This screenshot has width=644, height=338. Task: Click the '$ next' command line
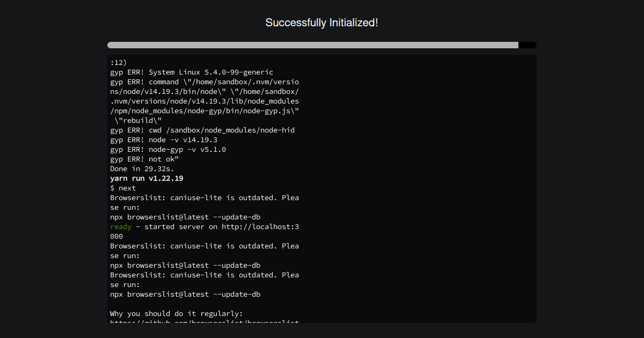[x=123, y=188]
